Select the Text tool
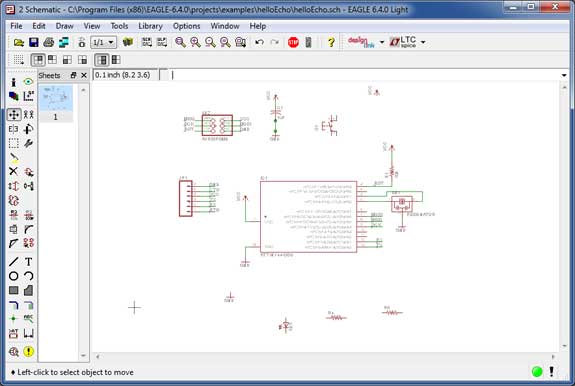The width and height of the screenshot is (575, 386). click(28, 262)
